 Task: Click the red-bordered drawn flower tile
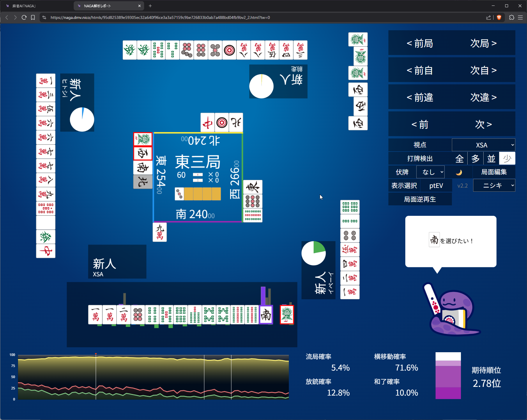(x=287, y=315)
